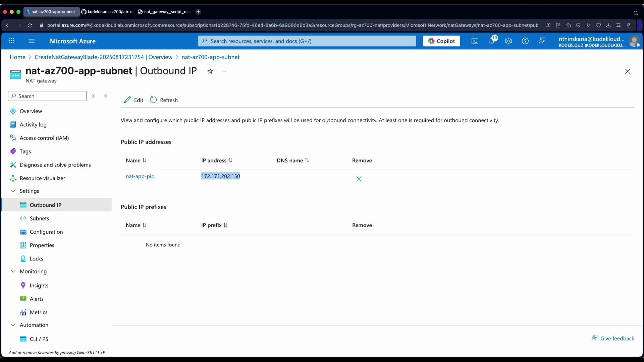Sort by DNS name column
Screen dimensions: 644x362
tap(293, 161)
